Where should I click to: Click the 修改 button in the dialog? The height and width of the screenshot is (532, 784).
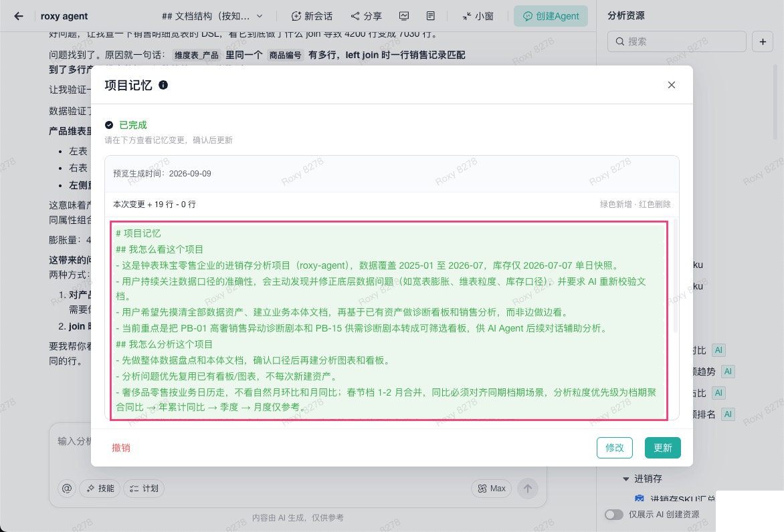pos(615,448)
